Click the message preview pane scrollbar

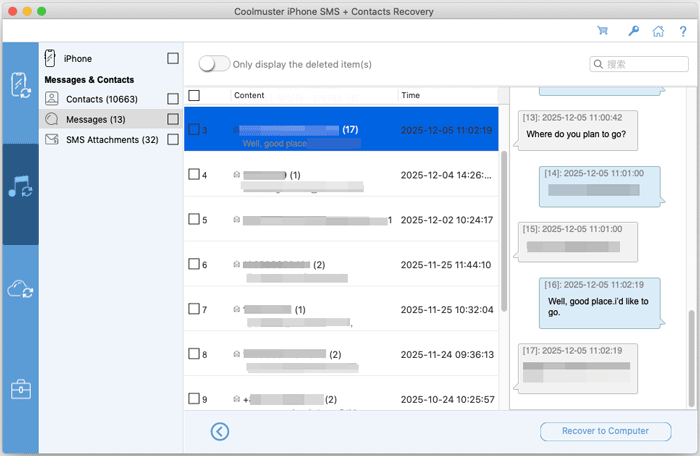pyautogui.click(x=692, y=358)
